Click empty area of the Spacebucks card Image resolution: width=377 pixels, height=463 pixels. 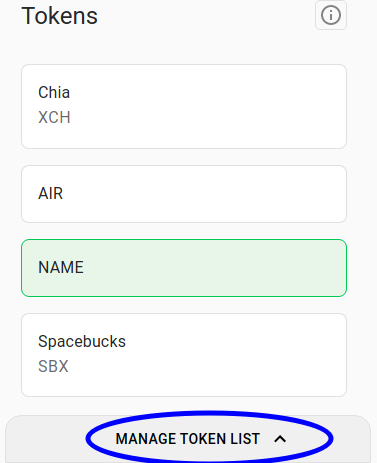233,355
